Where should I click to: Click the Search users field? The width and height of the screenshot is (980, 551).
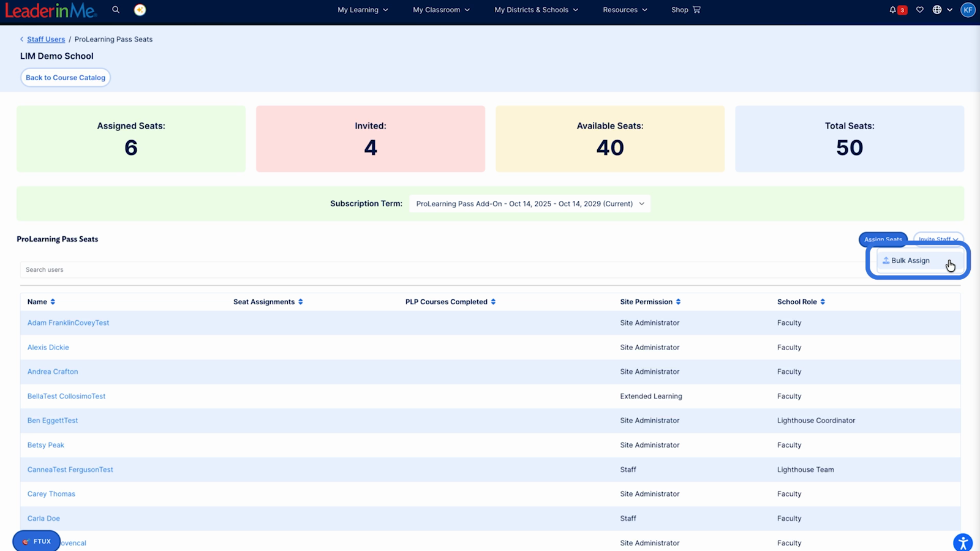coord(441,269)
